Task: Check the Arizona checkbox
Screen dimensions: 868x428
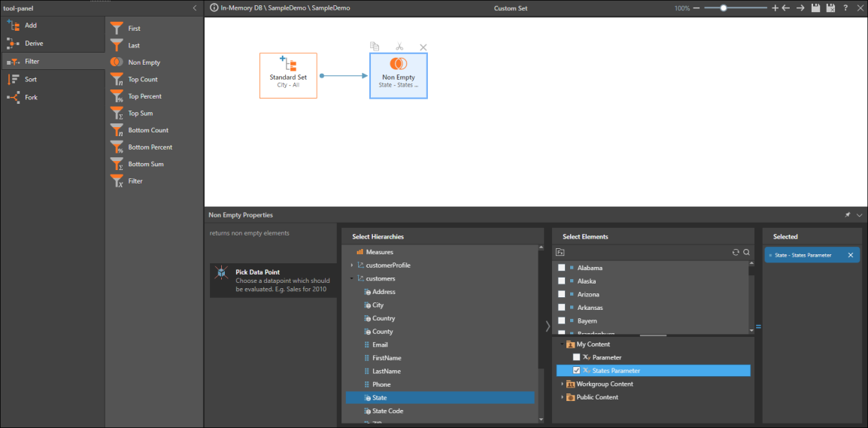Action: (x=561, y=294)
